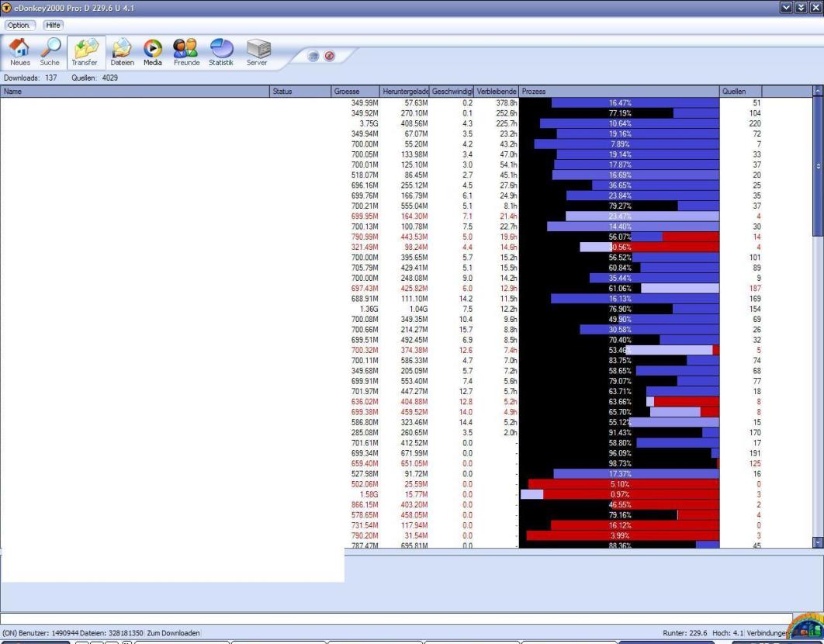The height and width of the screenshot is (644, 824).
Task: Select the red 1.58G size cell
Action: (x=369, y=495)
